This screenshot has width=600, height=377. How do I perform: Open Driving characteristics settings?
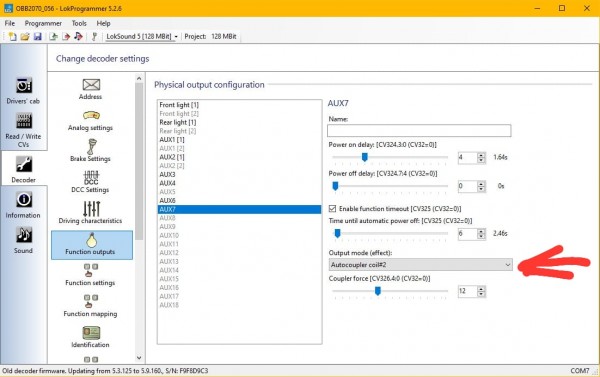[x=91, y=212]
